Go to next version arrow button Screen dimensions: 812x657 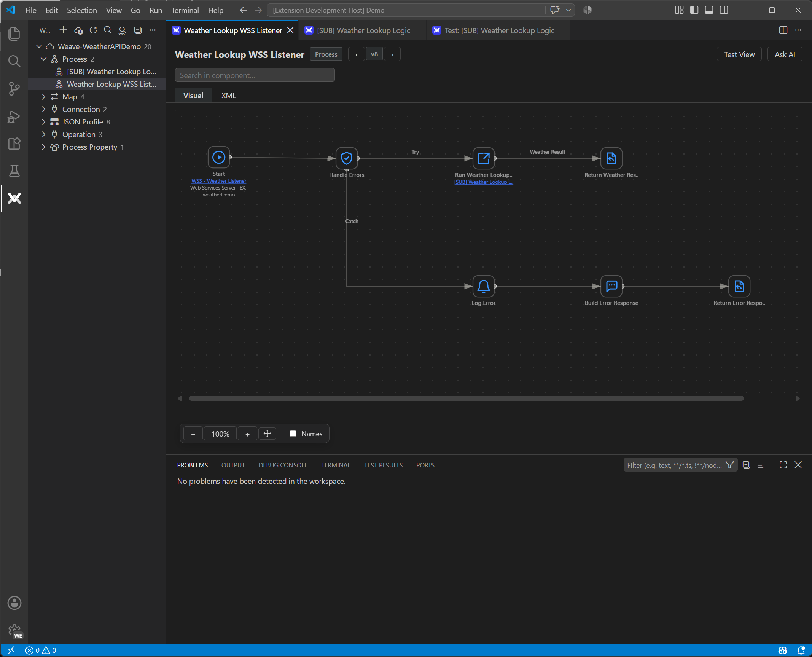(x=392, y=54)
